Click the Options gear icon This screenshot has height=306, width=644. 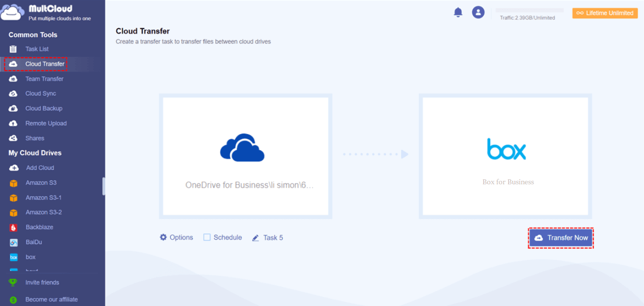click(x=163, y=237)
